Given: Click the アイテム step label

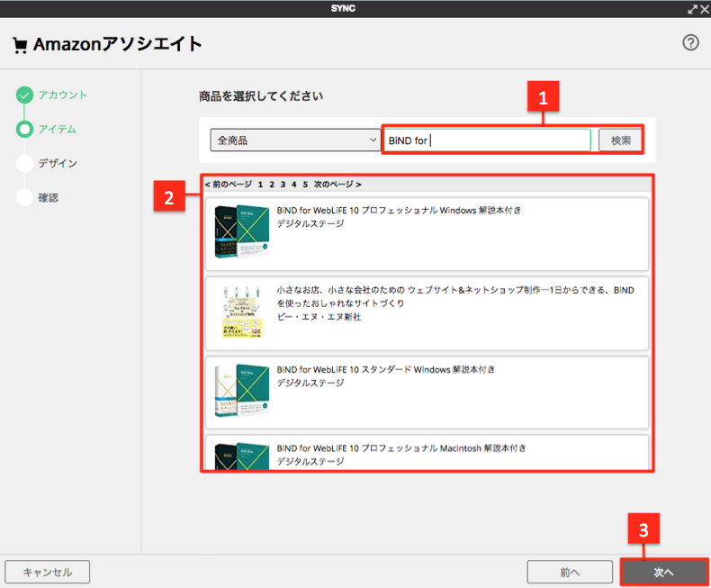Looking at the screenshot, I should (x=57, y=130).
